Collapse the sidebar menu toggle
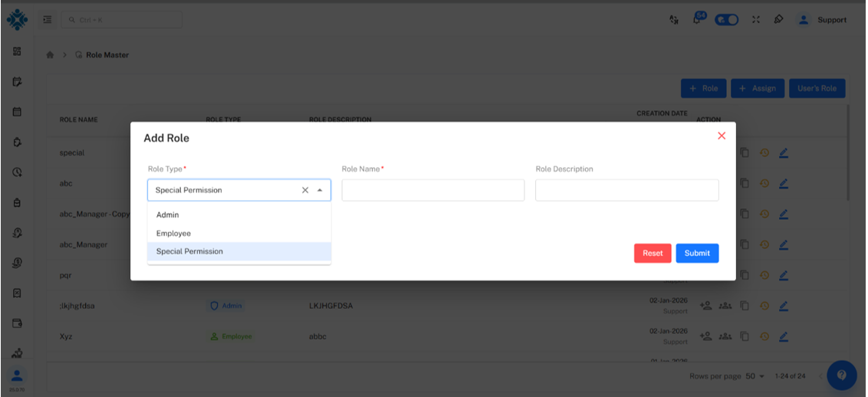 point(48,20)
